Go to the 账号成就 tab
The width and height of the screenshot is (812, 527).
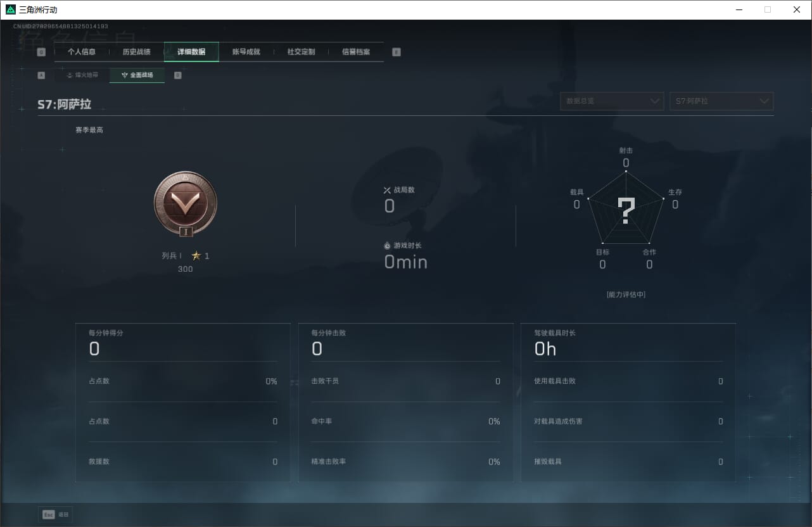coord(246,52)
